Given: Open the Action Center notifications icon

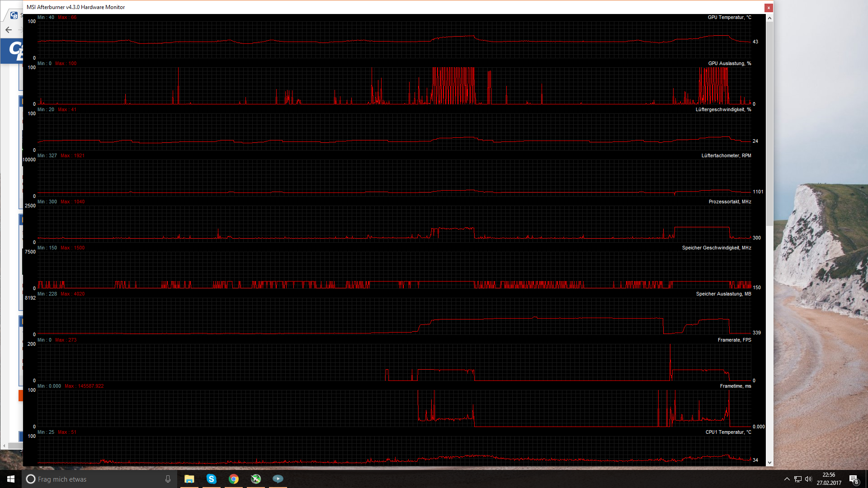Looking at the screenshot, I should [853, 479].
